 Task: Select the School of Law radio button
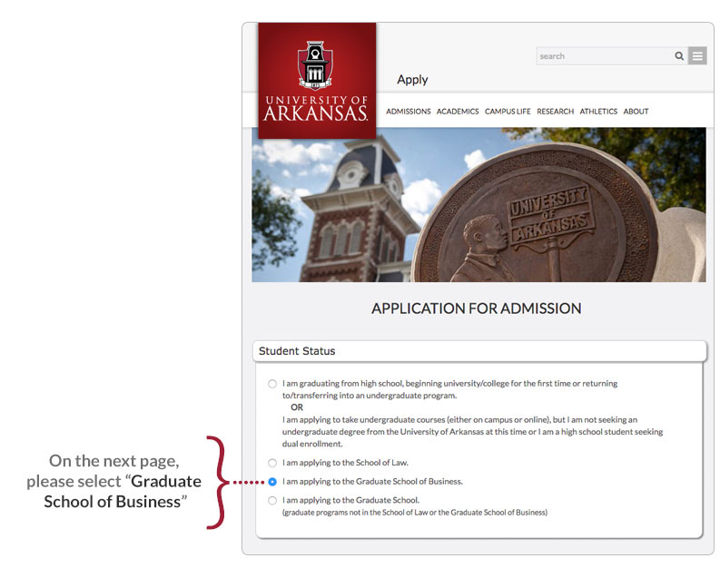click(x=272, y=463)
